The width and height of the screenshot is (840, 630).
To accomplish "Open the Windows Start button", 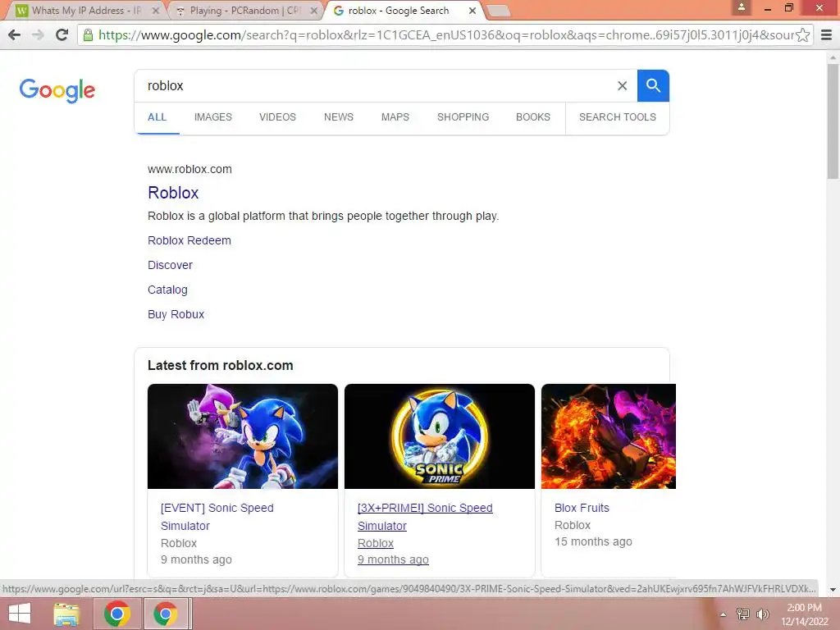I will [20, 614].
